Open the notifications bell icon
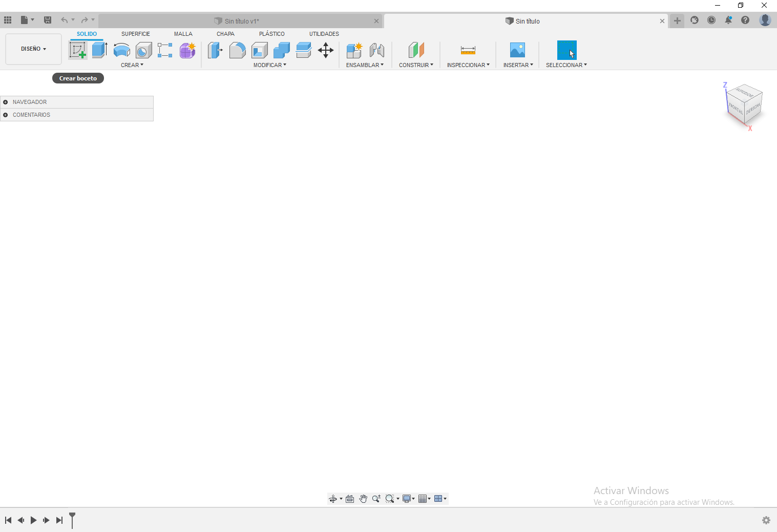777x532 pixels. point(728,20)
